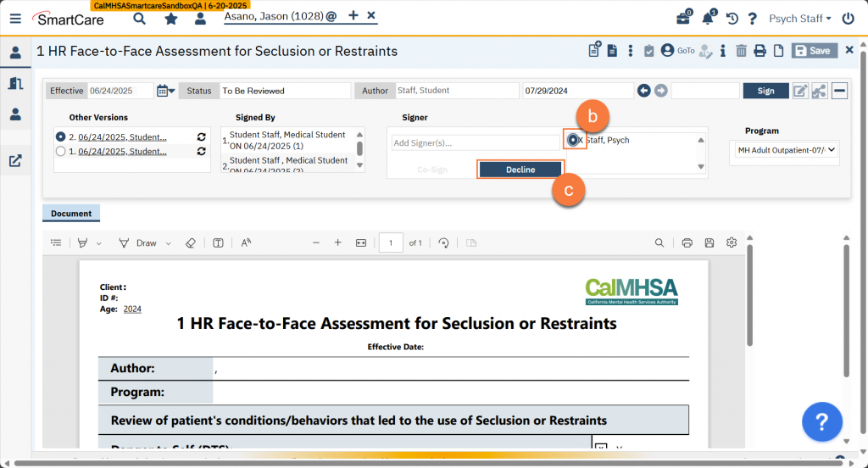Open the Draw tool menu
This screenshot has height=468, width=868.
(x=146, y=242)
